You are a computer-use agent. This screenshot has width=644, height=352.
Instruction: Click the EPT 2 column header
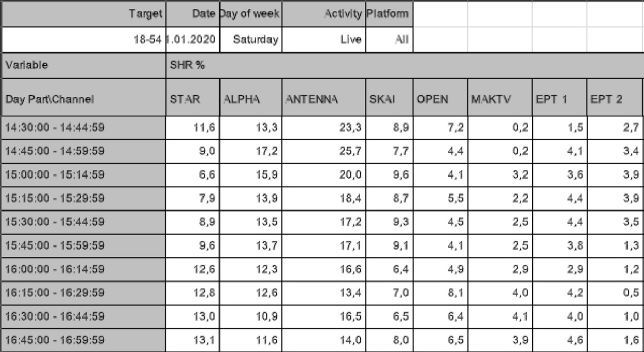click(615, 96)
